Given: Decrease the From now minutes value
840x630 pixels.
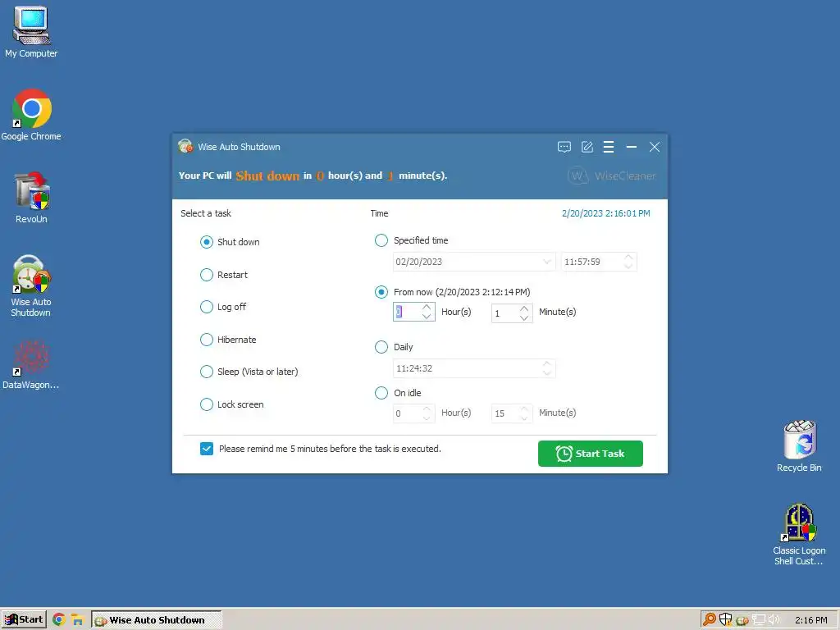Looking at the screenshot, I should pyautogui.click(x=524, y=317).
